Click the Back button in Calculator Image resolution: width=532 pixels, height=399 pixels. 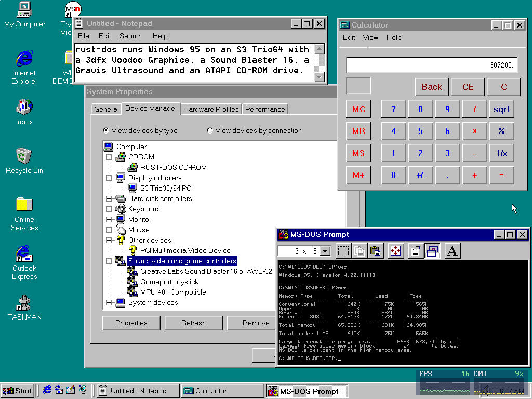(x=432, y=87)
